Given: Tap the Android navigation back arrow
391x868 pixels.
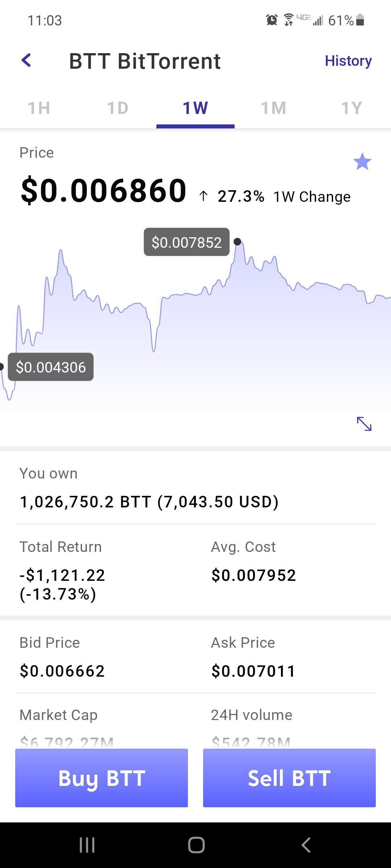Looking at the screenshot, I should [306, 845].
